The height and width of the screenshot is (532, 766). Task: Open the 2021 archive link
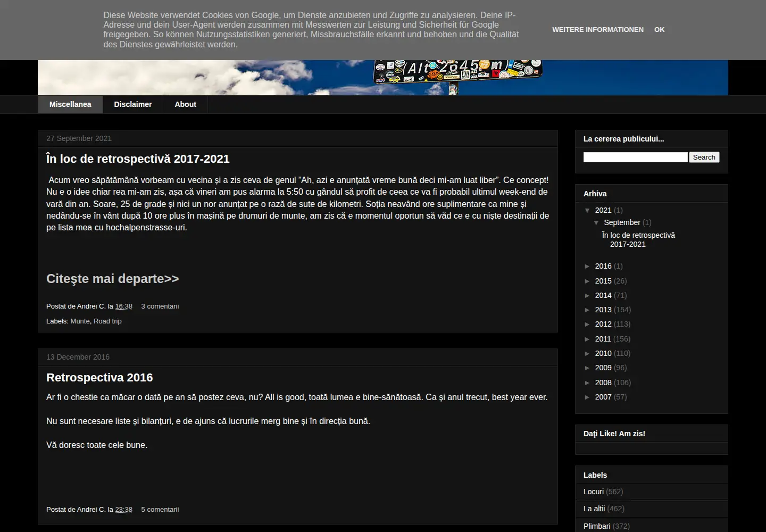[x=603, y=210]
